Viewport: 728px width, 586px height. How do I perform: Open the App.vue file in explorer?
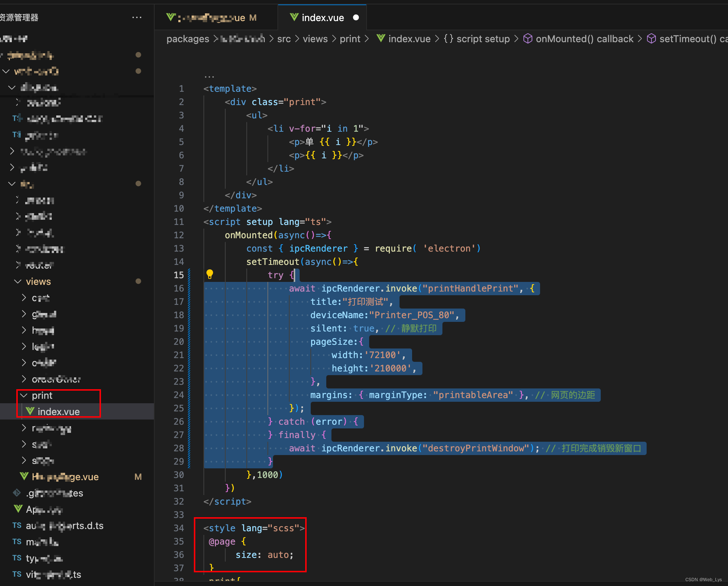(x=77, y=509)
